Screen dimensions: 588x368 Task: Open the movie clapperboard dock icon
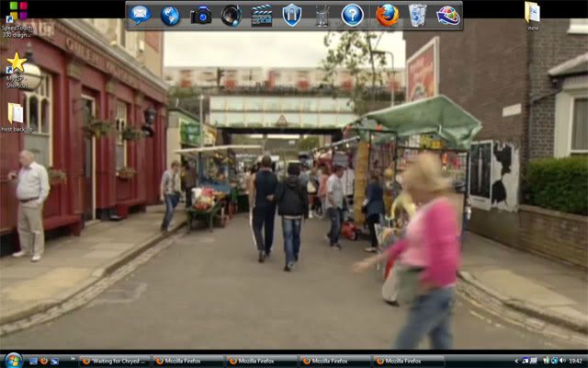tap(262, 15)
